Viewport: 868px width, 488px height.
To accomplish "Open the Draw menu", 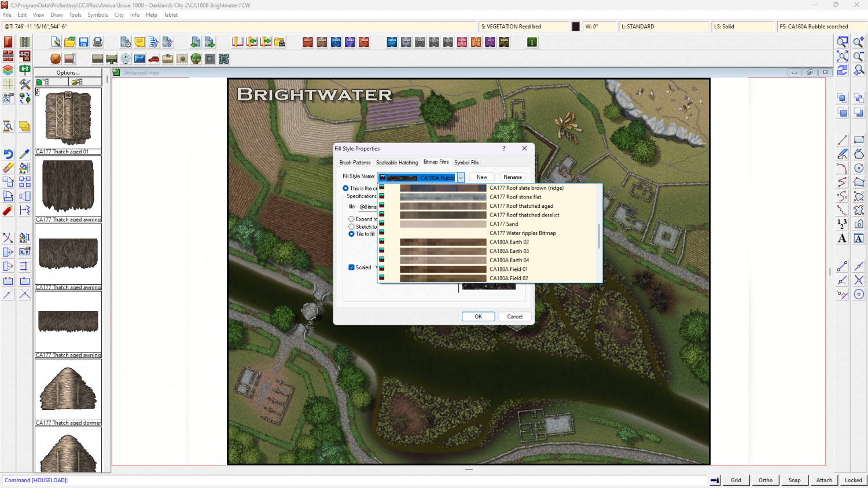I will pos(57,15).
